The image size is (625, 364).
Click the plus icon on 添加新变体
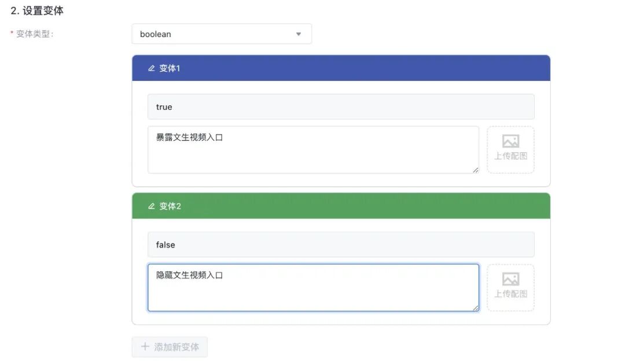click(x=145, y=347)
